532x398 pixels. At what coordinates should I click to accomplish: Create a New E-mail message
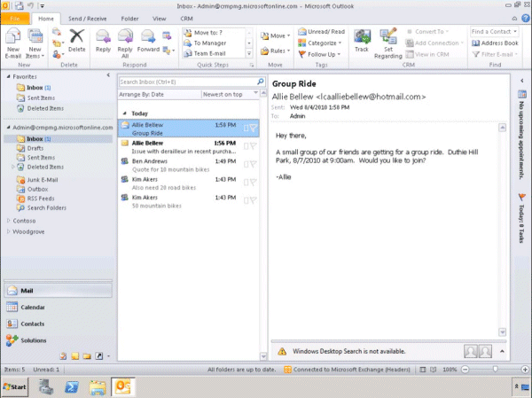pyautogui.click(x=13, y=43)
